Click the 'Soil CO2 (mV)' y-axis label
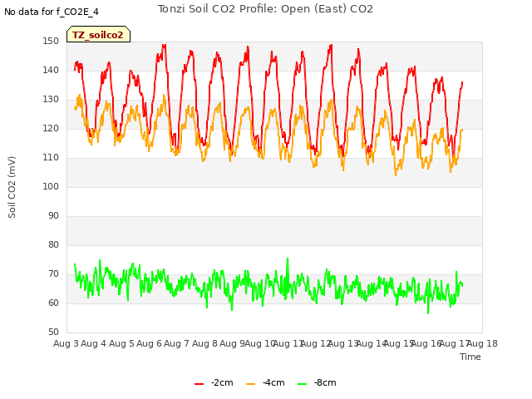This screenshot has height=399, width=532. pos(12,187)
